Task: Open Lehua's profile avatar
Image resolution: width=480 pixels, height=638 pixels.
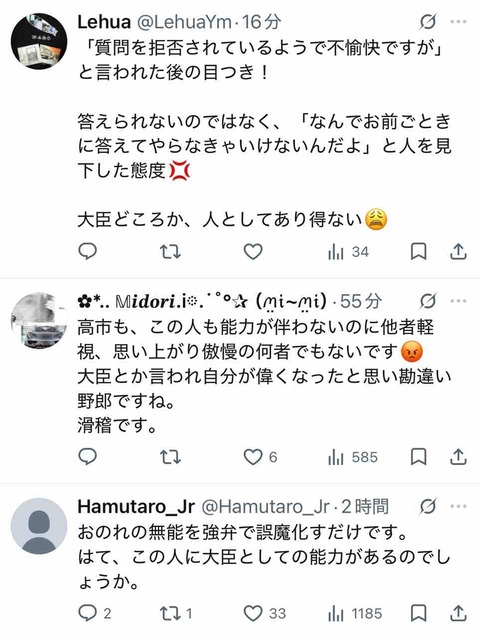Action: coord(39,41)
